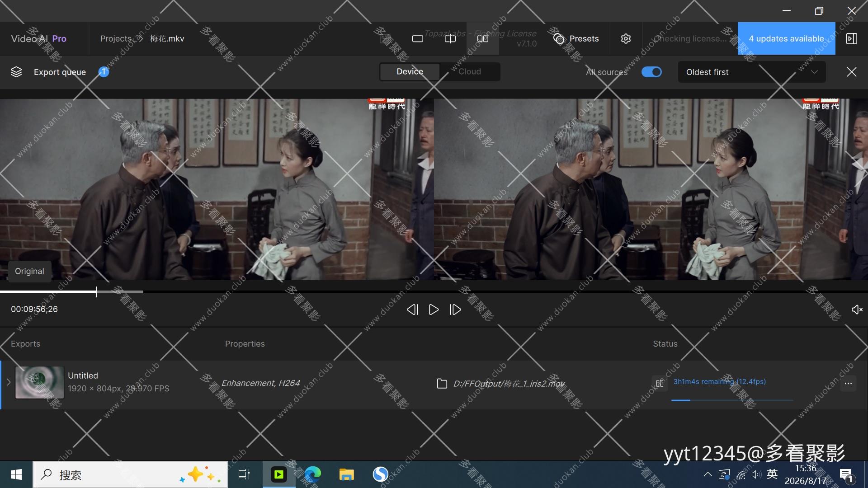Step forward one frame

point(456,310)
